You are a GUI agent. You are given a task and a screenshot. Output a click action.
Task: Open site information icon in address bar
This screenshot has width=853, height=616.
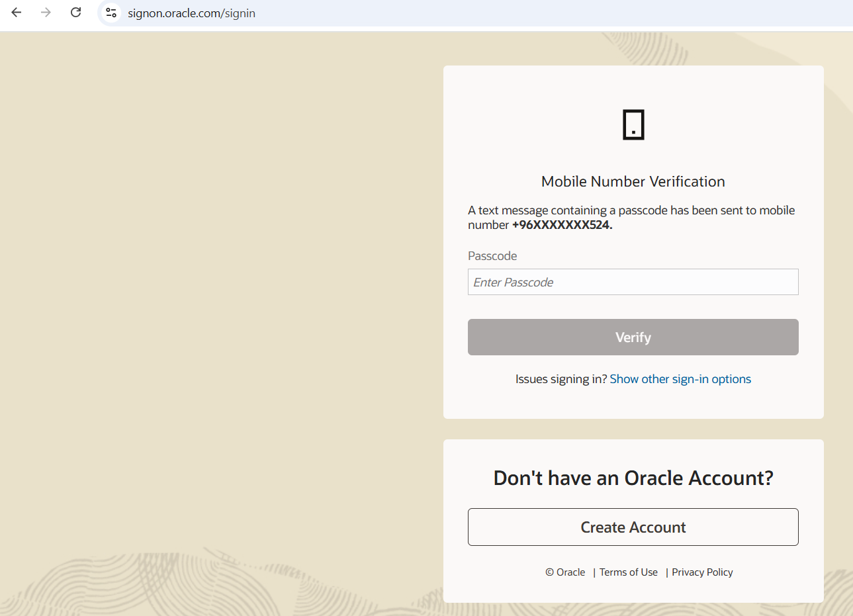tap(111, 13)
